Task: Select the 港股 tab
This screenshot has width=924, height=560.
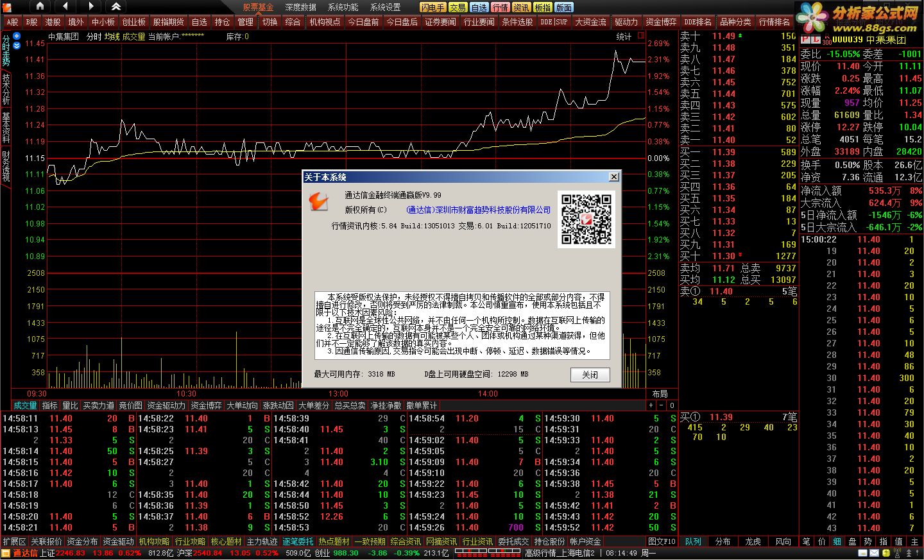Action: [x=53, y=22]
